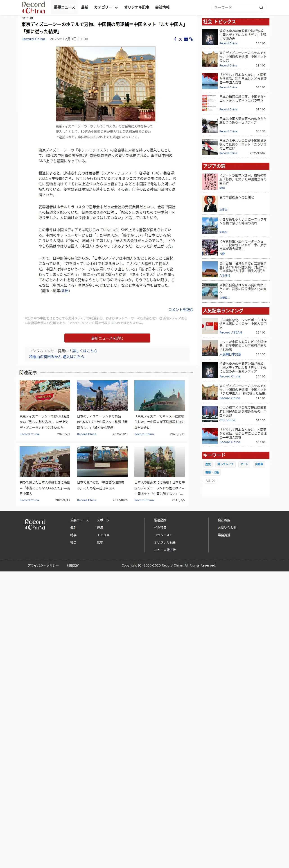This screenshot has width=289, height=868.
Task: Click the footer Record China logo
Action: (35, 524)
